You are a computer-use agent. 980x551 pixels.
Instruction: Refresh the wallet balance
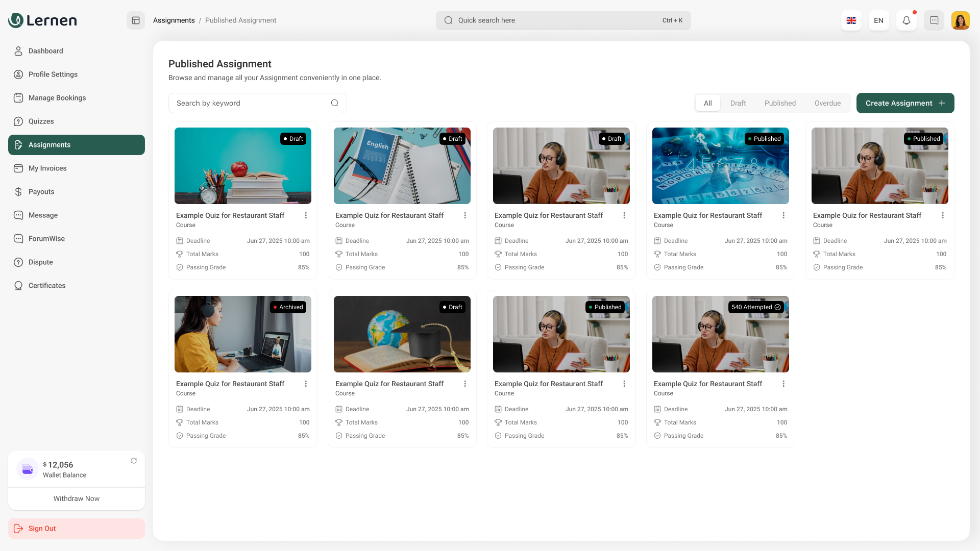134,461
